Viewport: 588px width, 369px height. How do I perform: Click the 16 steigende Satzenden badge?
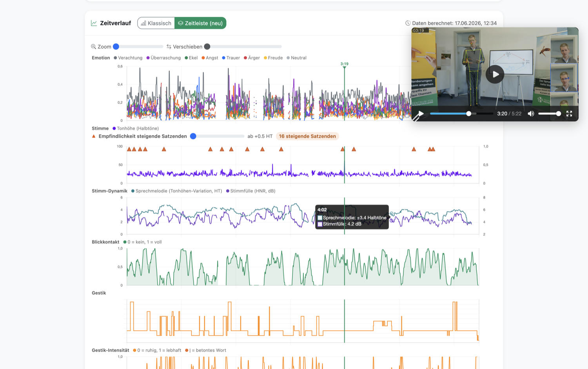point(307,136)
